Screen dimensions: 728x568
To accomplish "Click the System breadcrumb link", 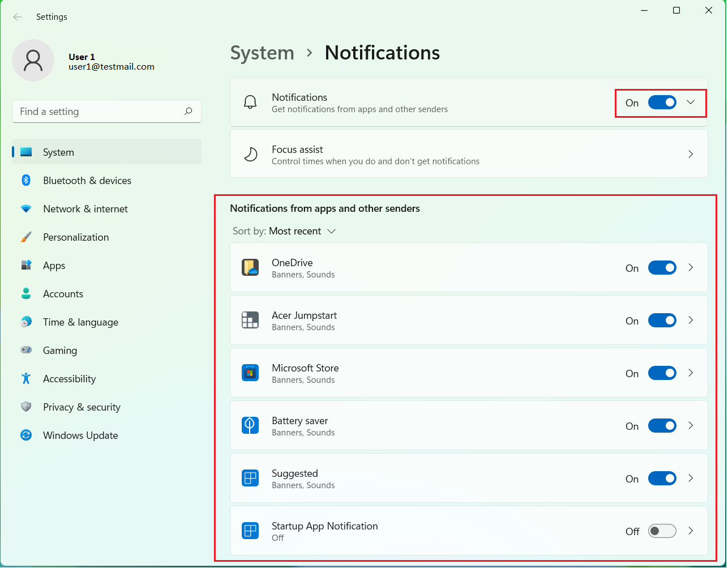I will coord(262,53).
